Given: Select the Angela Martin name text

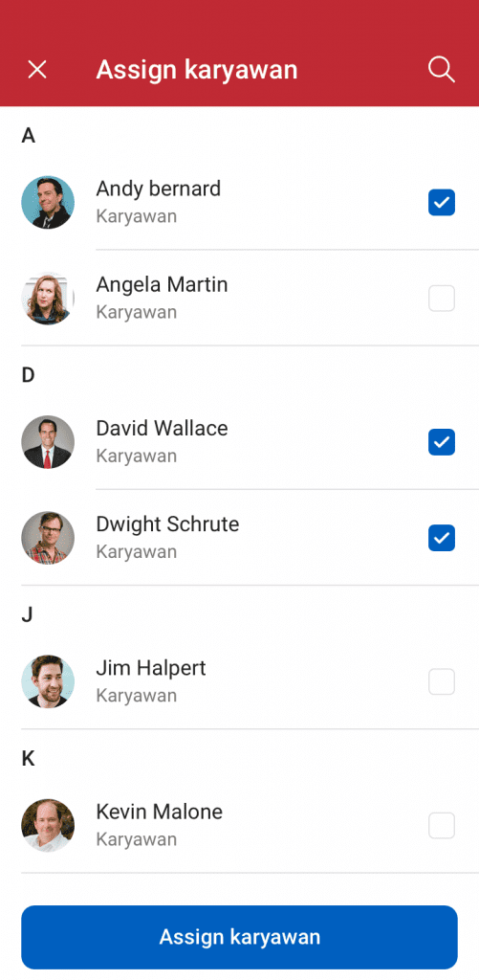Looking at the screenshot, I should pos(162,285).
